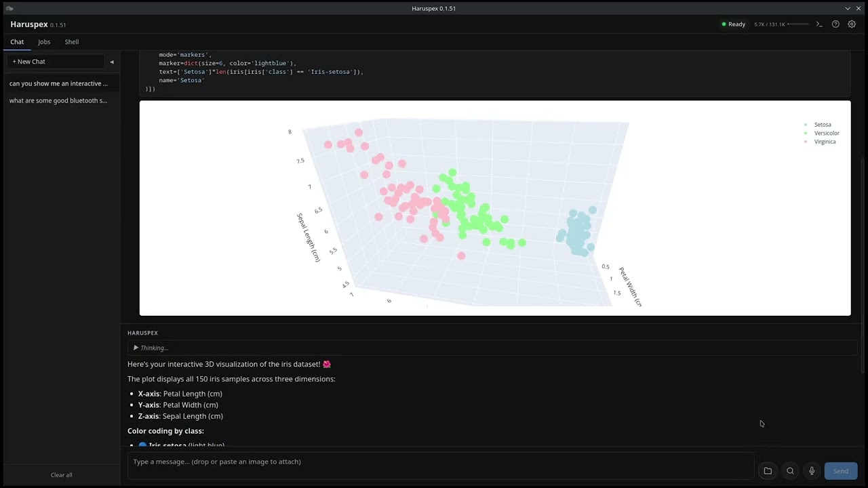Image resolution: width=868 pixels, height=488 pixels.
Task: Click the context usage progress bar
Action: pyautogui.click(x=798, y=24)
